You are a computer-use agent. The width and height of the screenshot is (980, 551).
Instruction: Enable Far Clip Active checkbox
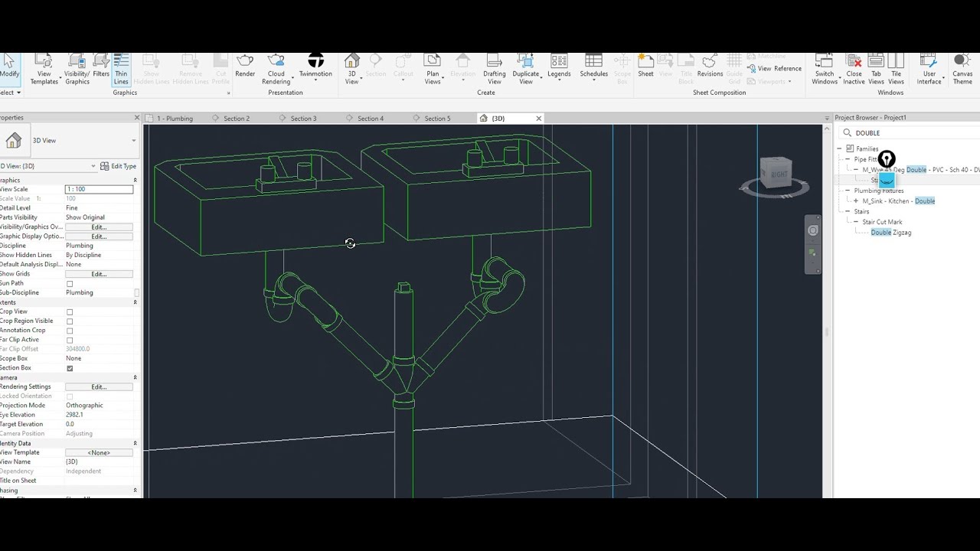70,341
